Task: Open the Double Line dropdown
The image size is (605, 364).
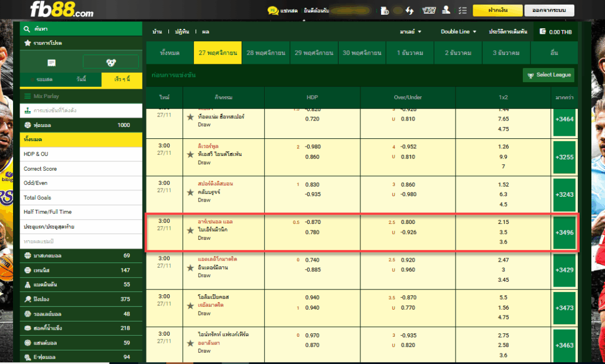Action: (458, 32)
